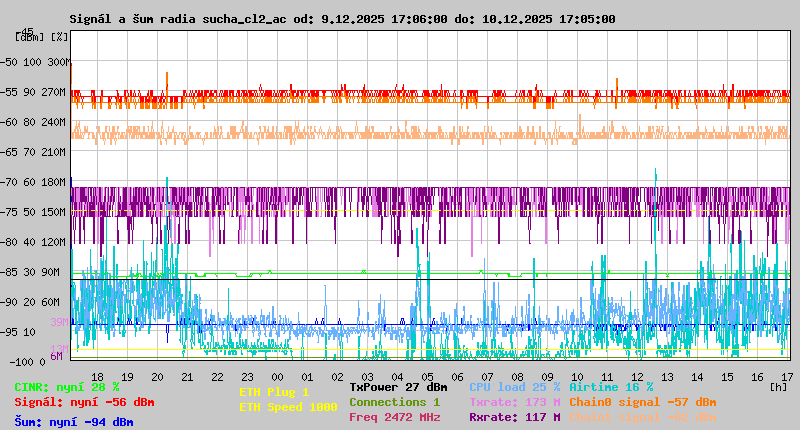Click the 00 hour mark on the time axis
800x430 pixels.
coord(277,376)
